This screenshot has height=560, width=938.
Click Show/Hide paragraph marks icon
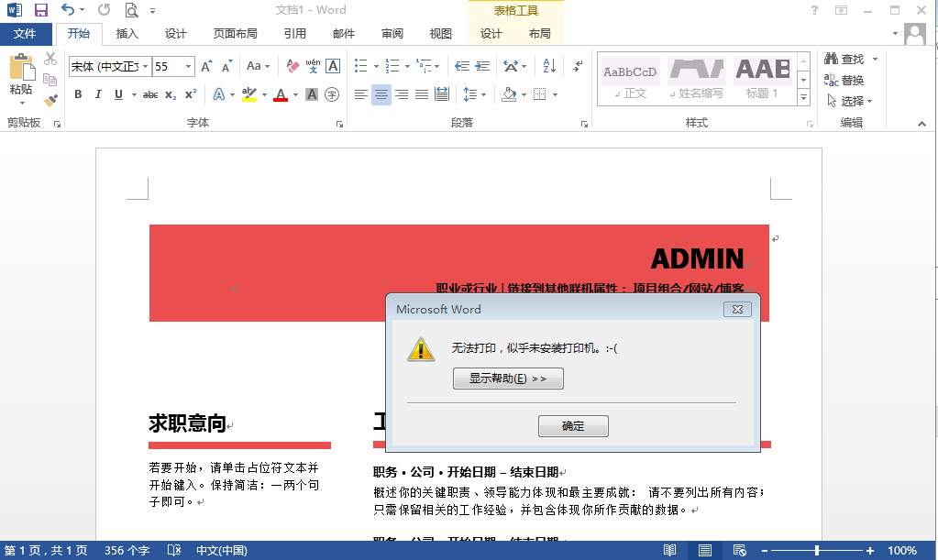click(x=578, y=66)
